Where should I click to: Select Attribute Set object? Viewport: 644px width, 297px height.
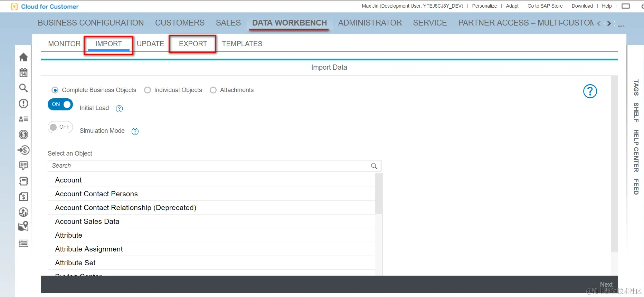(x=211, y=263)
